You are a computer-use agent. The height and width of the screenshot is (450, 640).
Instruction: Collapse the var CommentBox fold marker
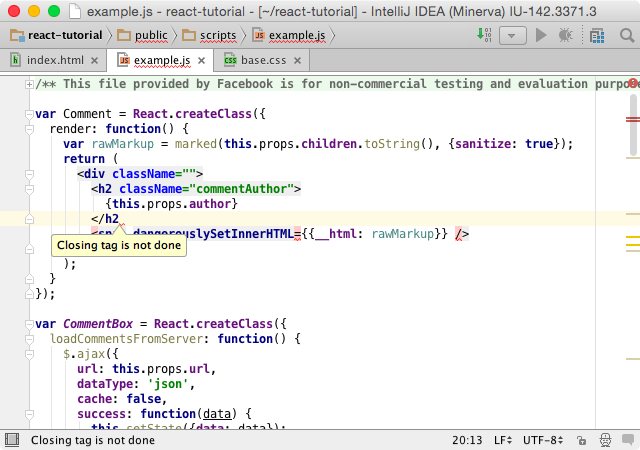pyautogui.click(x=29, y=324)
